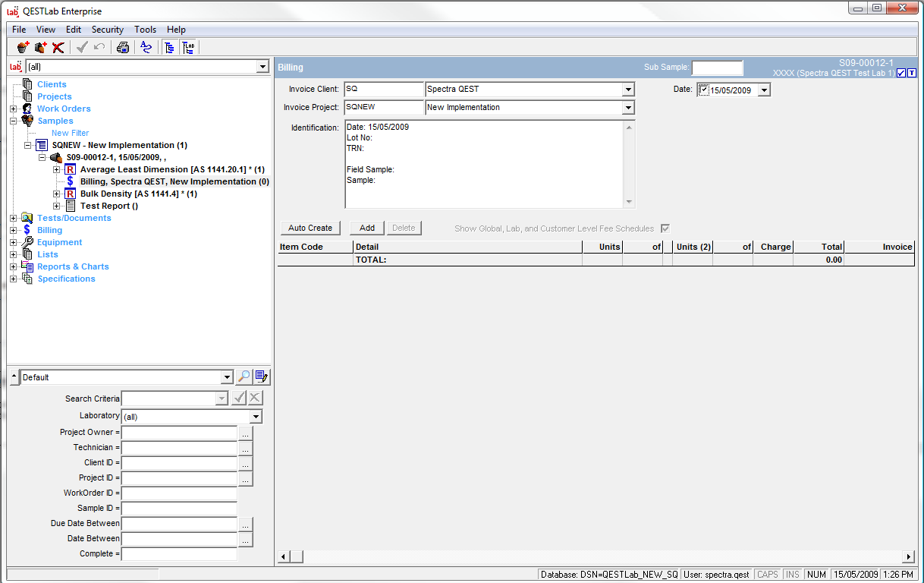Click the edit filter icon beside search
The width and height of the screenshot is (924, 583).
262,377
